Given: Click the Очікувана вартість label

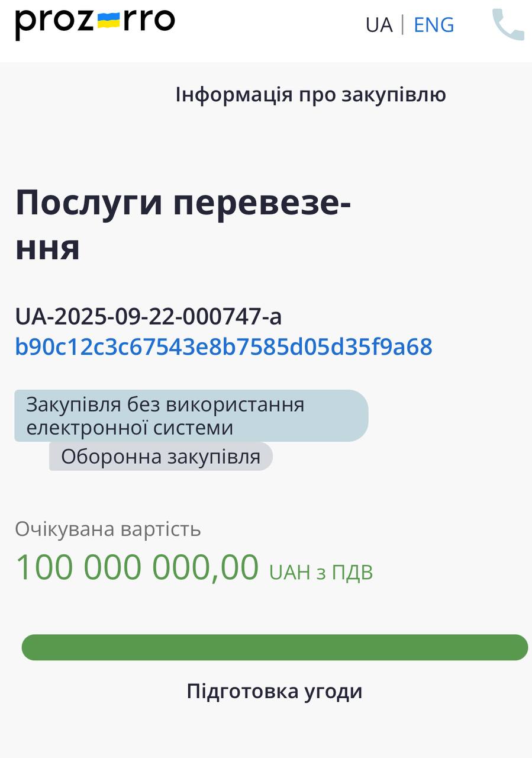Looking at the screenshot, I should [108, 529].
